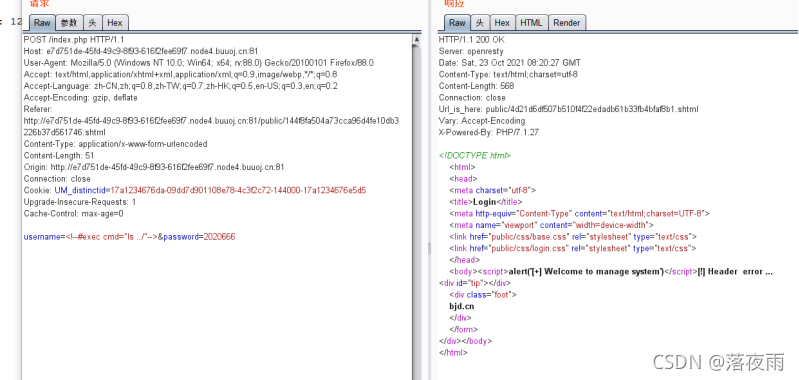Screen dimensions: 799x380
Task: Click the request pane scroll-up arrow
Action: (x=417, y=39)
